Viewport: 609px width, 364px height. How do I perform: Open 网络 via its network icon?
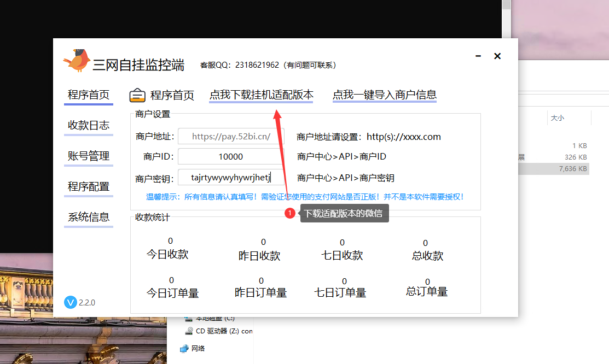pos(185,348)
